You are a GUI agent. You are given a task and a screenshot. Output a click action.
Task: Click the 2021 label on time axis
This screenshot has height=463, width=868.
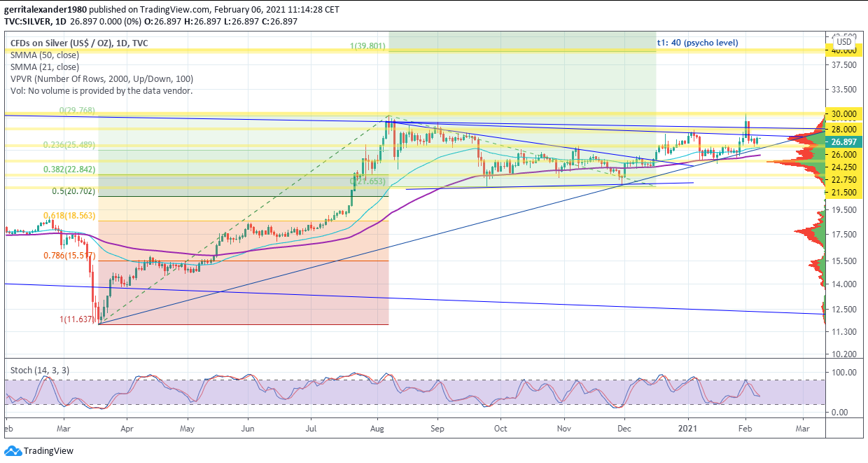[x=689, y=427]
